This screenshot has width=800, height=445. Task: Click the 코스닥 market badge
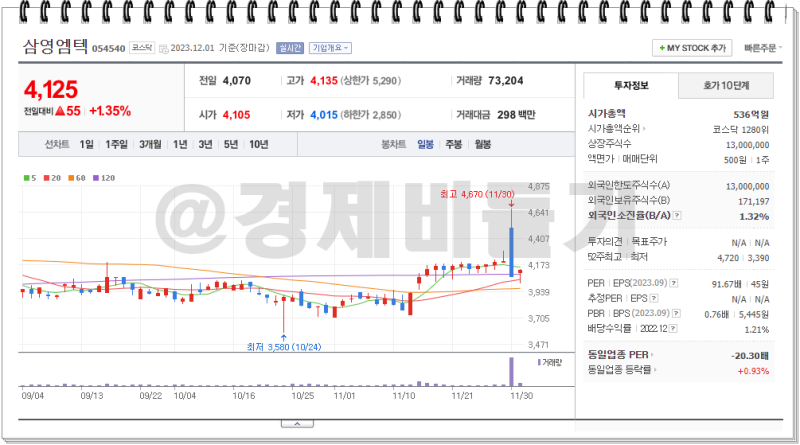pos(142,48)
